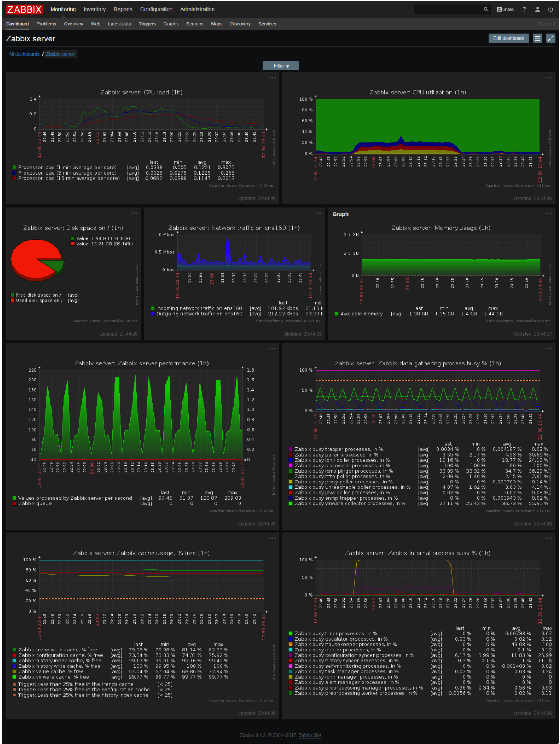This screenshot has width=560, height=744.
Task: Open the Services section
Action: point(267,24)
